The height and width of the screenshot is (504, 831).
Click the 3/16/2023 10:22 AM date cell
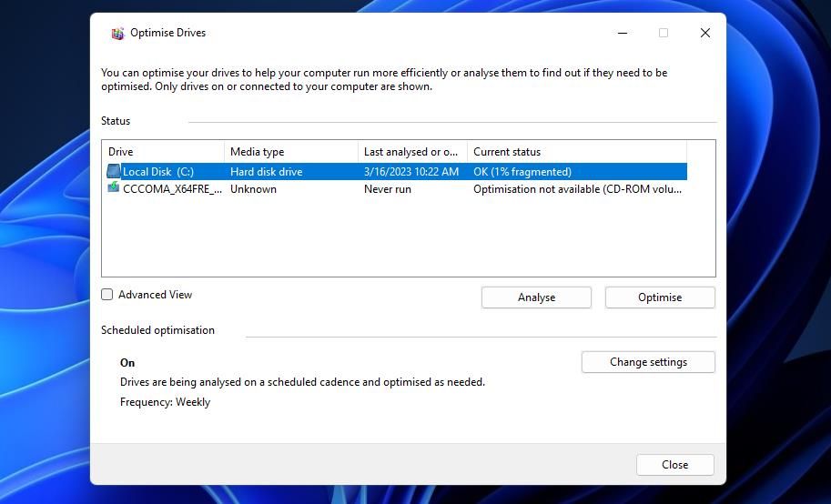pos(411,172)
